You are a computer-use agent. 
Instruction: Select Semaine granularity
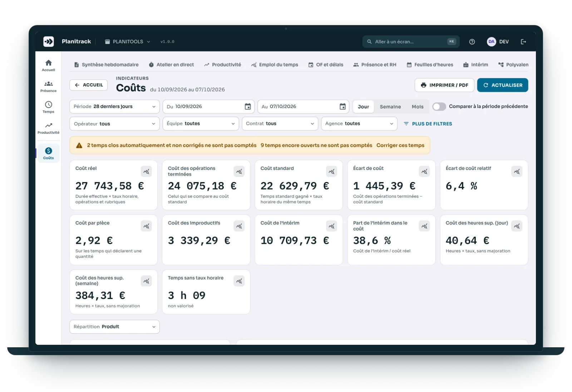[390, 107]
